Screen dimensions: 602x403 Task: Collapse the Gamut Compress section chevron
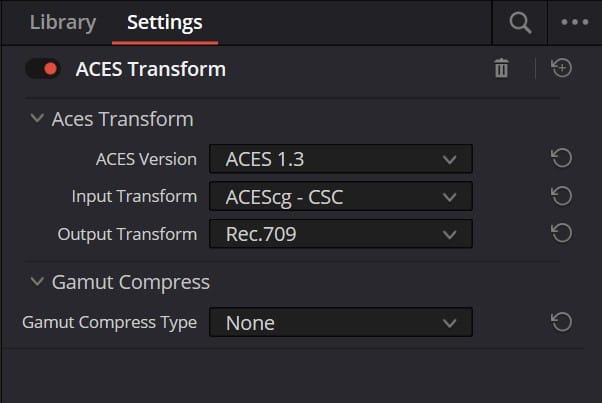[x=37, y=282]
